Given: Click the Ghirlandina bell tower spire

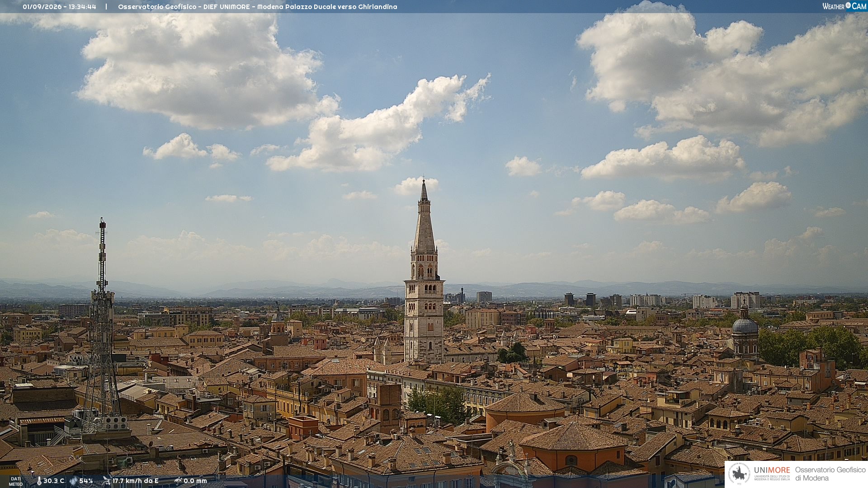Looking at the screenshot, I should pyautogui.click(x=424, y=217).
